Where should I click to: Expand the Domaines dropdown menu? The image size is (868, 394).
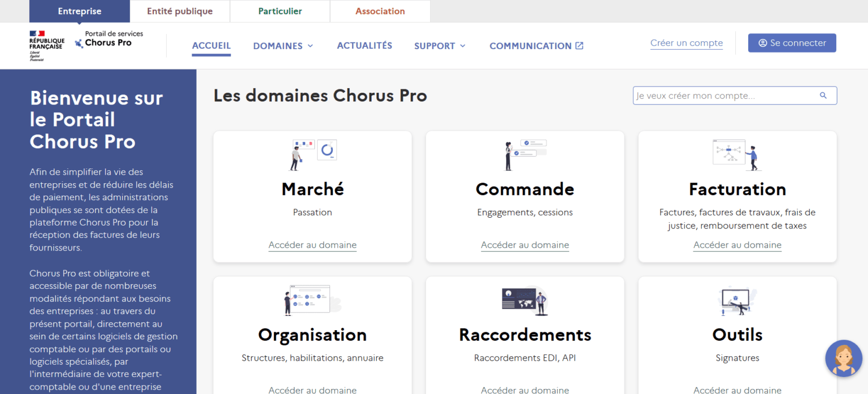pyautogui.click(x=283, y=46)
